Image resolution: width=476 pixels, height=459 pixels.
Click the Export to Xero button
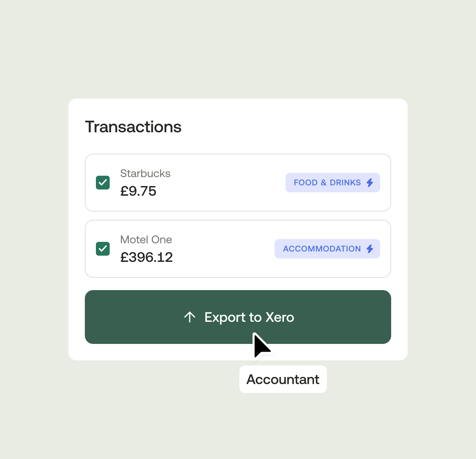pos(238,317)
